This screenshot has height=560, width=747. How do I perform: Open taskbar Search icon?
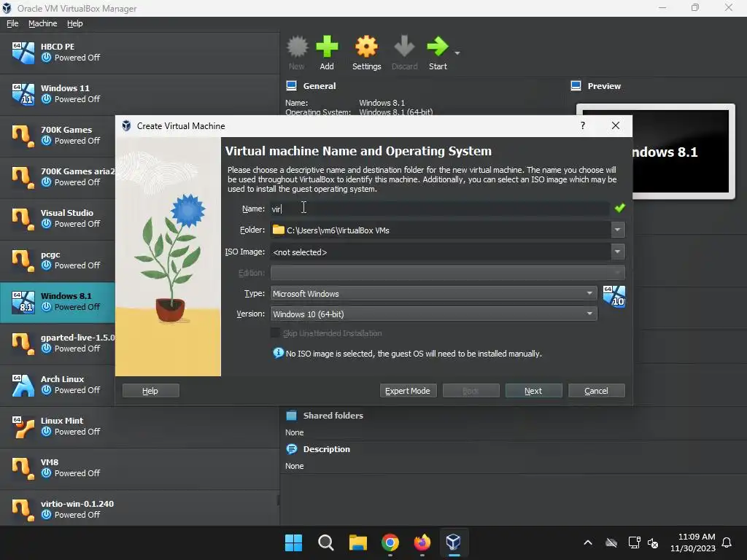326,542
